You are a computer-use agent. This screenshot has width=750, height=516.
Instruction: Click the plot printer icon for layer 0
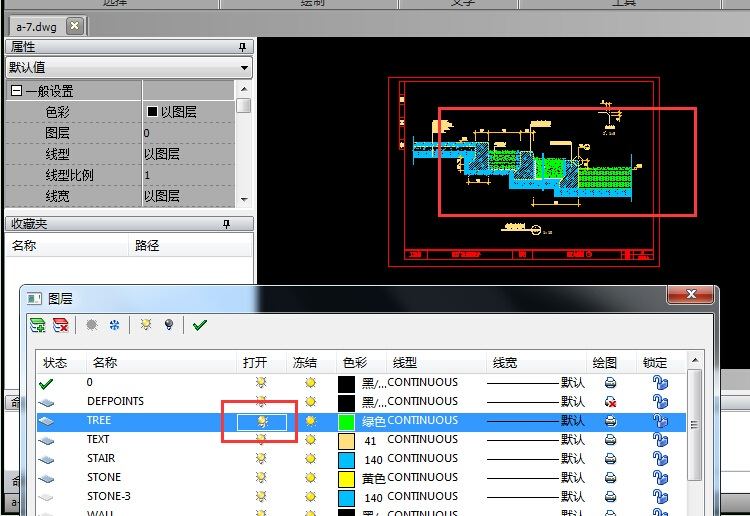(x=610, y=383)
